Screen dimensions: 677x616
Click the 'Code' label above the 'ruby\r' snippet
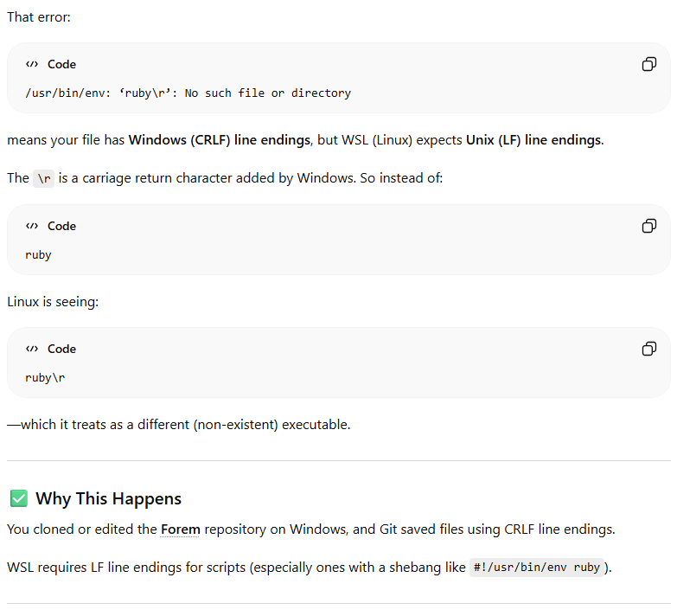pyautogui.click(x=61, y=349)
